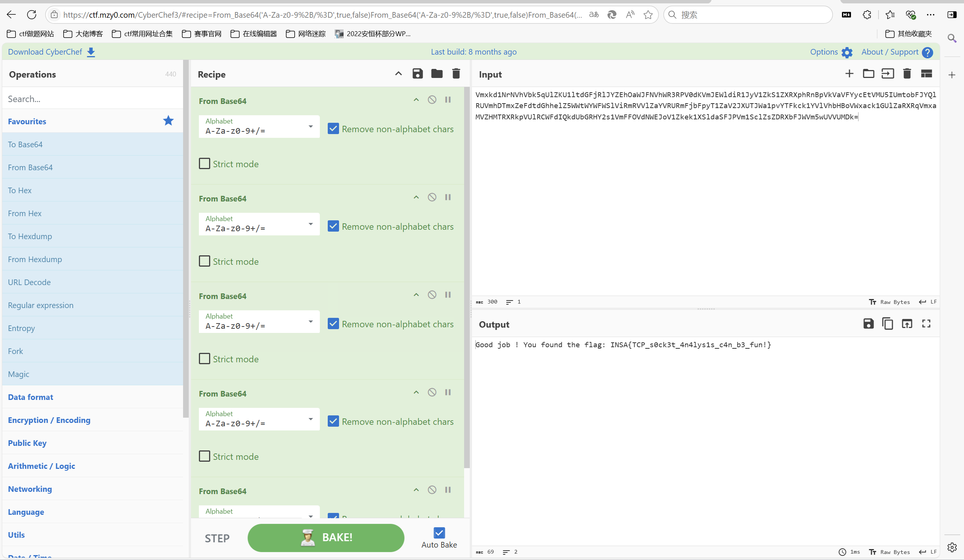Screen dimensions: 964x560
Task: Load a recipe via folder icon
Action: [x=437, y=73]
